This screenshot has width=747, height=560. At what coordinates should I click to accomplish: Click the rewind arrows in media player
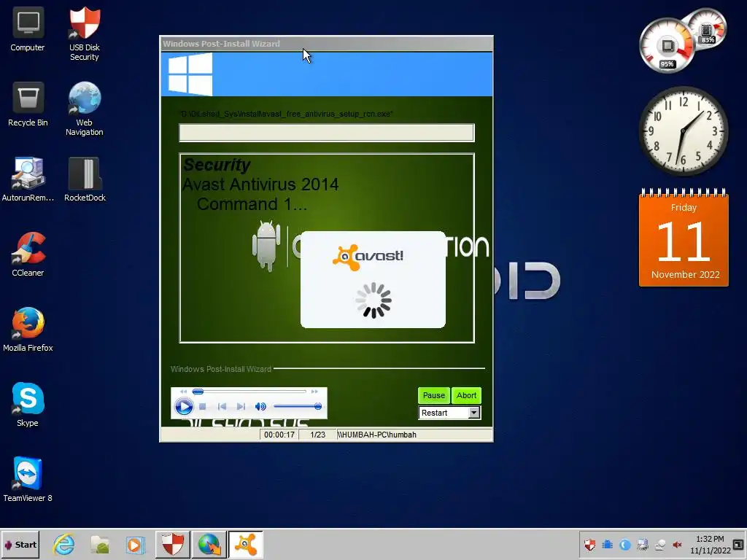183,392
